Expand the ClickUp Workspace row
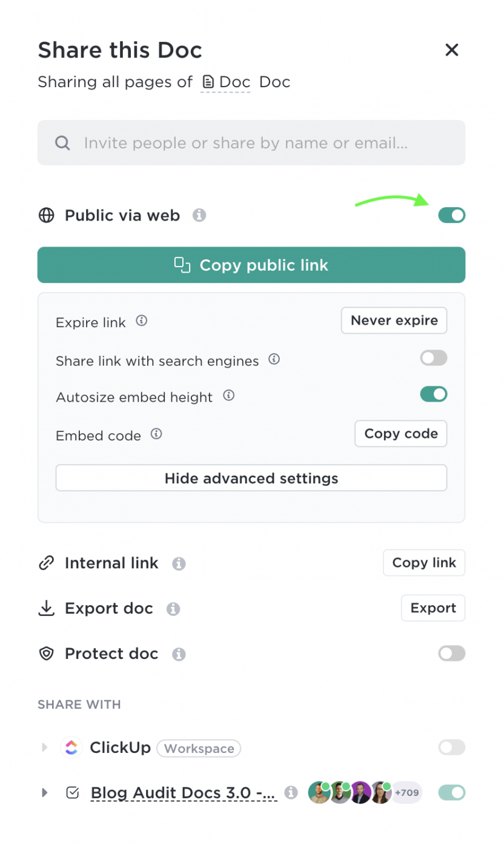Screen dimensions: 504x848 pos(44,747)
